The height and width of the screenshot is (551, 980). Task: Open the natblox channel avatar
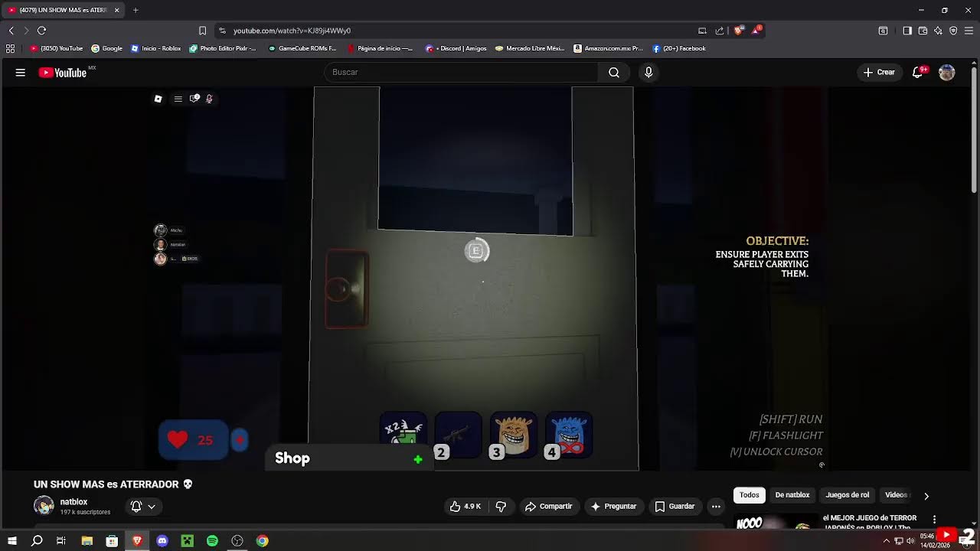click(44, 506)
